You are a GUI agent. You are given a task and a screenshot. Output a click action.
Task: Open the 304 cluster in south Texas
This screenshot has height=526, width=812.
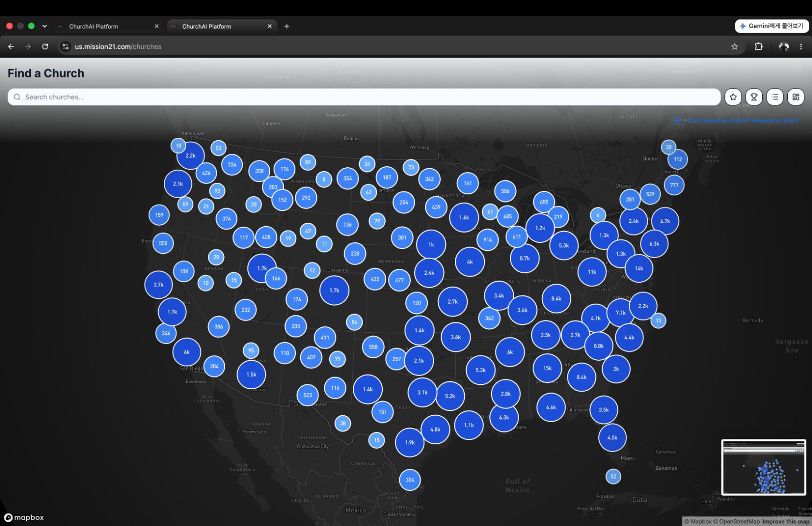tap(410, 480)
